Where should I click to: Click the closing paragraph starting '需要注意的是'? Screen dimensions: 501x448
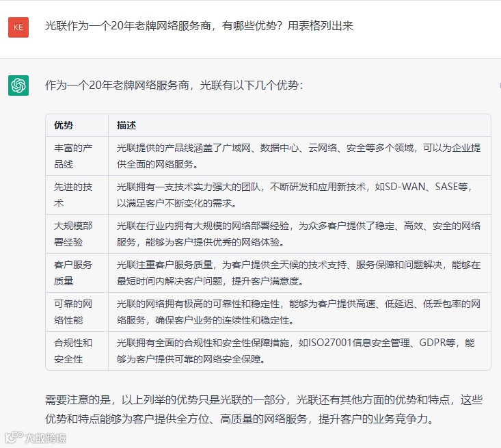pos(264,409)
